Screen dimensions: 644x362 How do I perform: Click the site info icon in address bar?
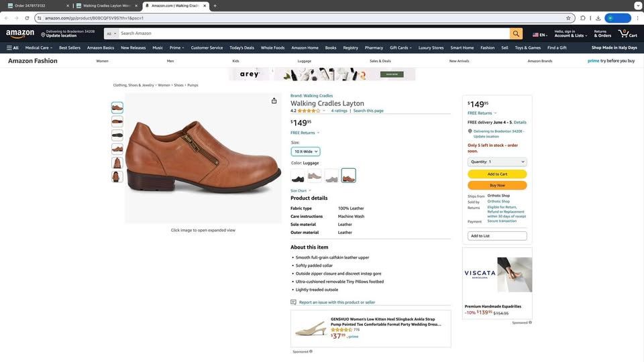pyautogui.click(x=40, y=18)
